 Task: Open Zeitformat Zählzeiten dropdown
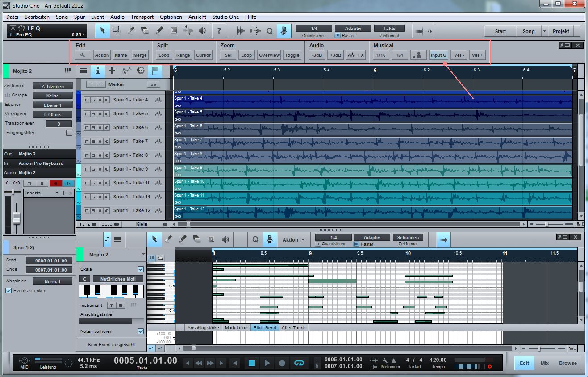[52, 86]
